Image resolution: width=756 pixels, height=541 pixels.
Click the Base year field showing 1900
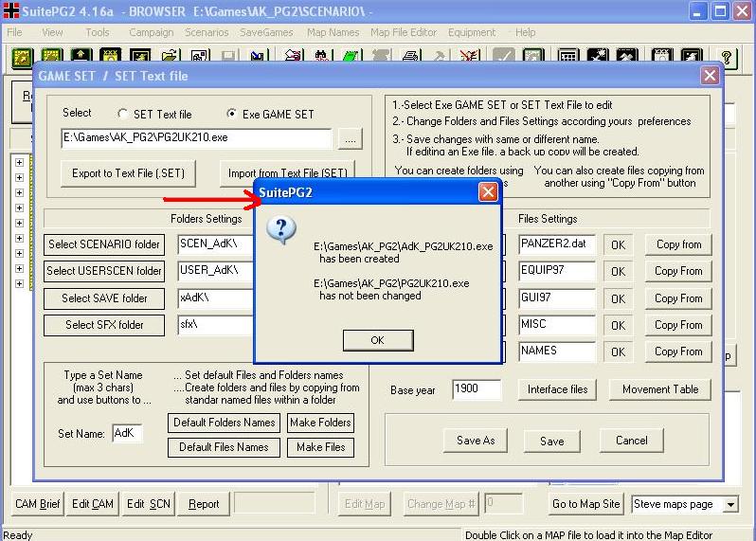click(x=477, y=389)
